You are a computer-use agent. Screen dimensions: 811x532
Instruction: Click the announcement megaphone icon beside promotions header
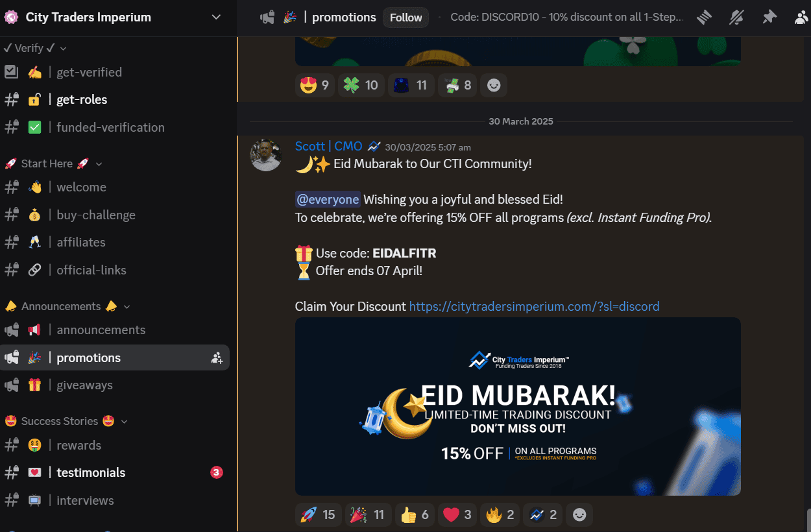[267, 18]
